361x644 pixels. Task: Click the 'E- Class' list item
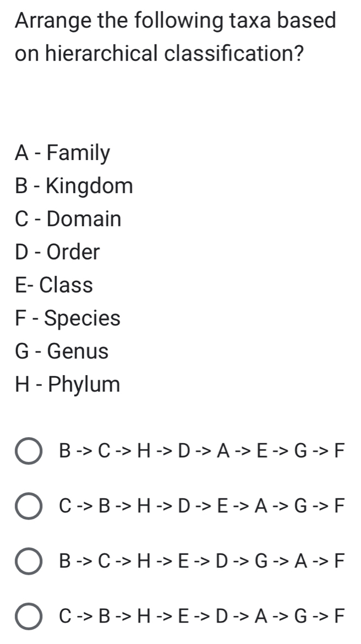tap(54, 285)
